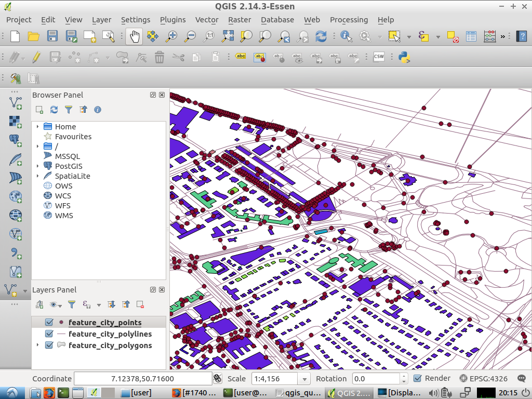Open the Plugins menu
This screenshot has width=532, height=399.
(172, 20)
